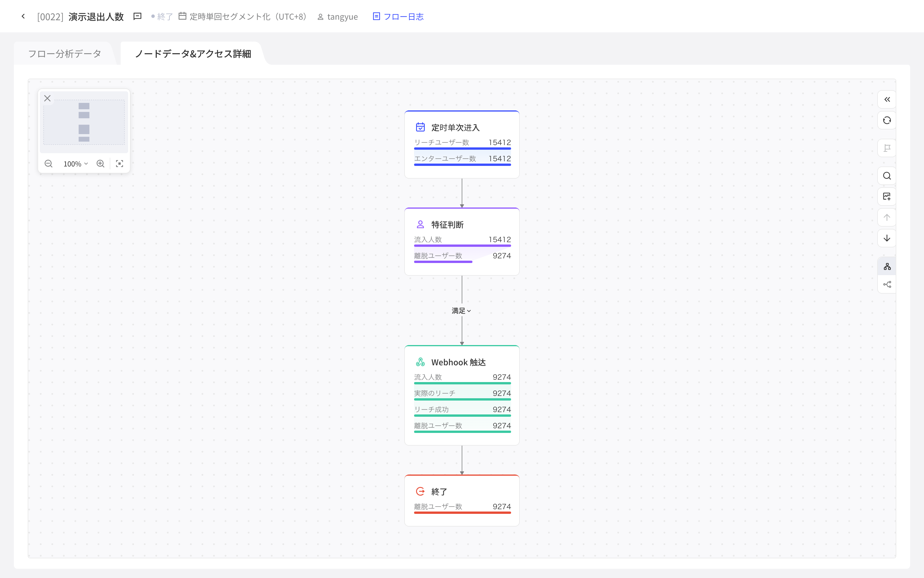The height and width of the screenshot is (578, 924).
Task: Zoom in the canvas with plus magnifier
Action: 100,164
